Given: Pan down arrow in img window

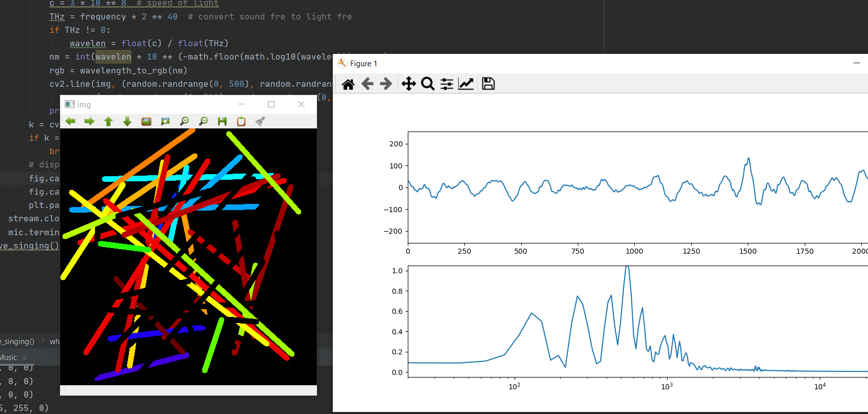Looking at the screenshot, I should [127, 121].
